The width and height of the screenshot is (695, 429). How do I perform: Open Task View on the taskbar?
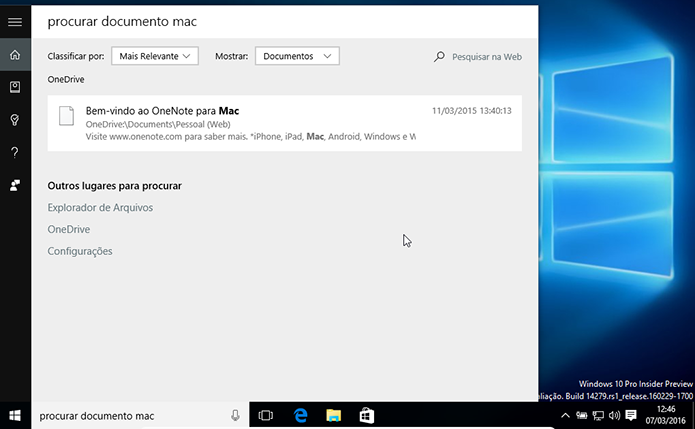point(266,415)
